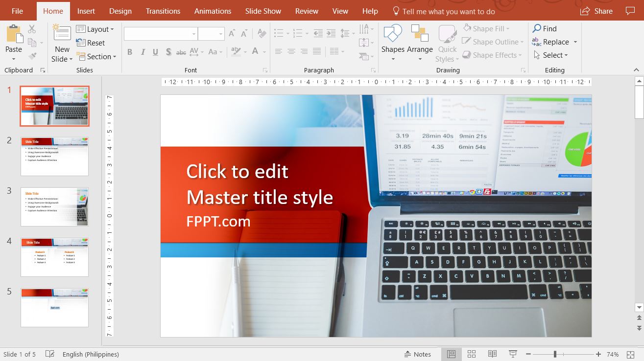Switch to the Insert tab

tap(86, 11)
